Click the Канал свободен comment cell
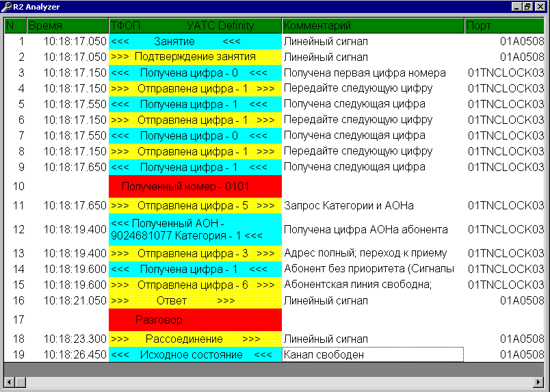 [373, 354]
